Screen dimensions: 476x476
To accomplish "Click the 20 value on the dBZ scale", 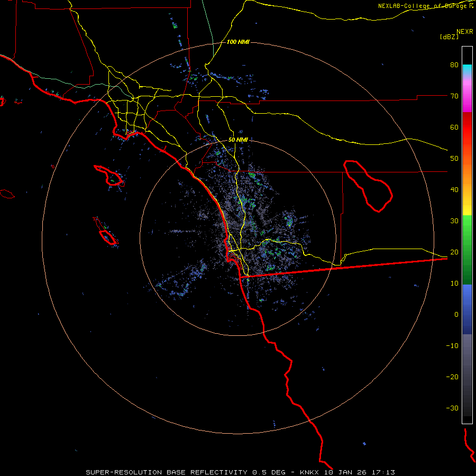I will (454, 252).
